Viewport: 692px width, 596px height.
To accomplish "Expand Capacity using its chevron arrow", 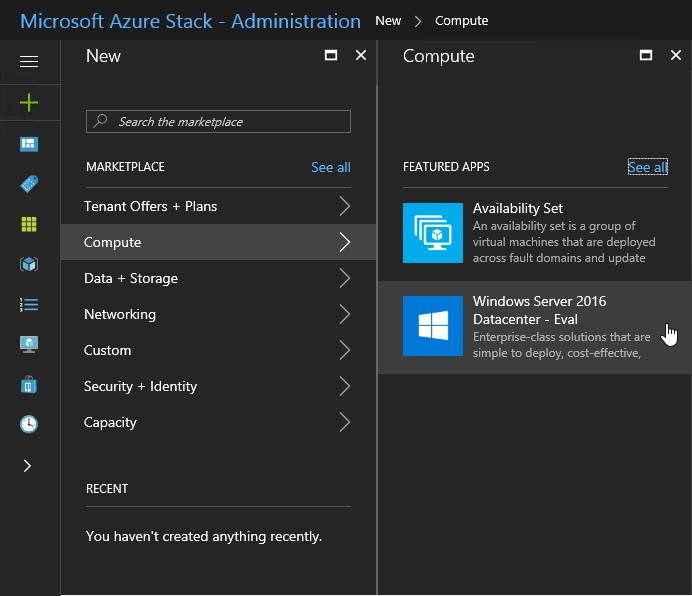I will tap(345, 422).
